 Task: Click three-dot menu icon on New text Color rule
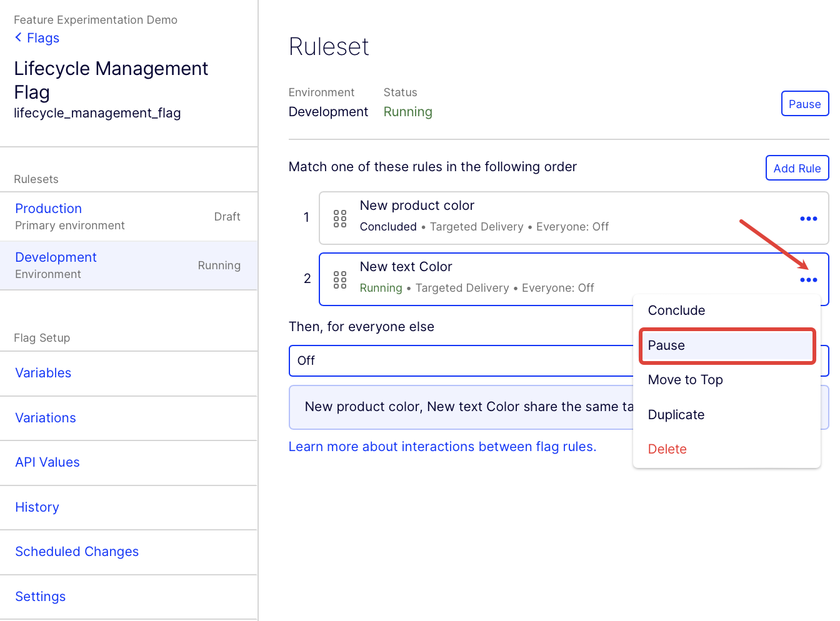[x=808, y=280]
